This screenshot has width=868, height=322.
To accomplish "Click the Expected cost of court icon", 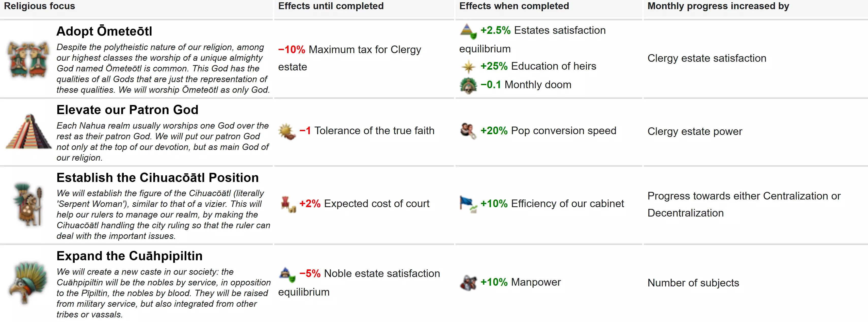I will coord(288,204).
